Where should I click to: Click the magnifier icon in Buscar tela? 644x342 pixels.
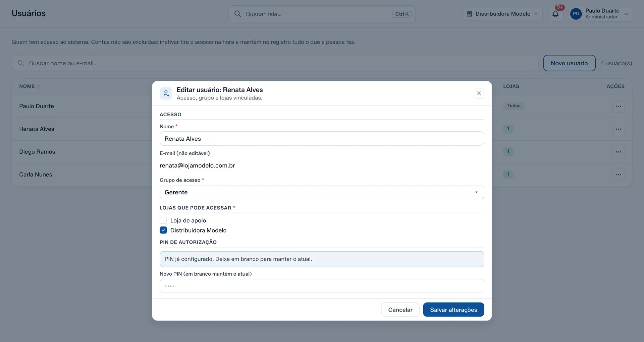[x=237, y=14]
